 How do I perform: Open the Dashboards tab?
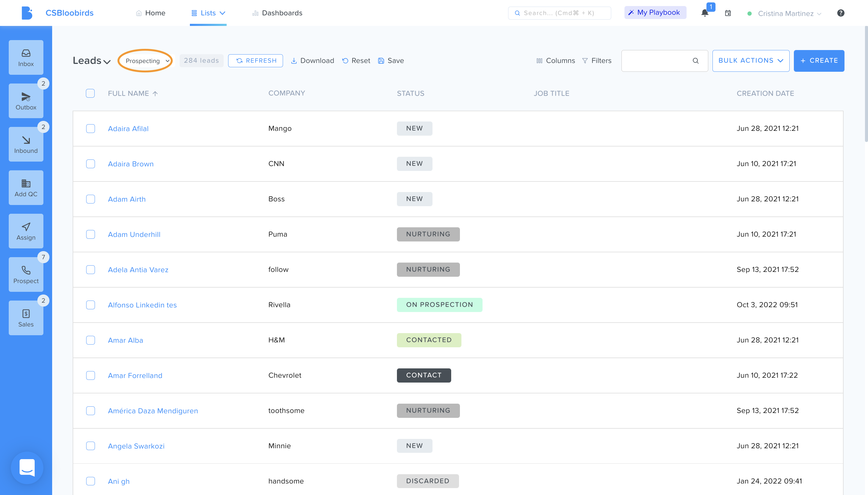[277, 13]
